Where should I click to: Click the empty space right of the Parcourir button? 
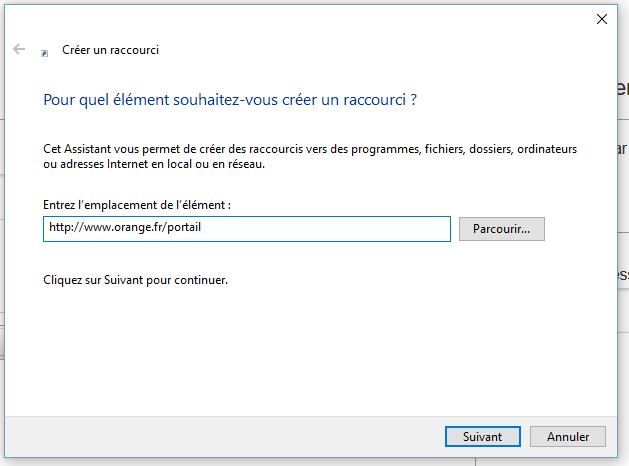click(x=580, y=229)
